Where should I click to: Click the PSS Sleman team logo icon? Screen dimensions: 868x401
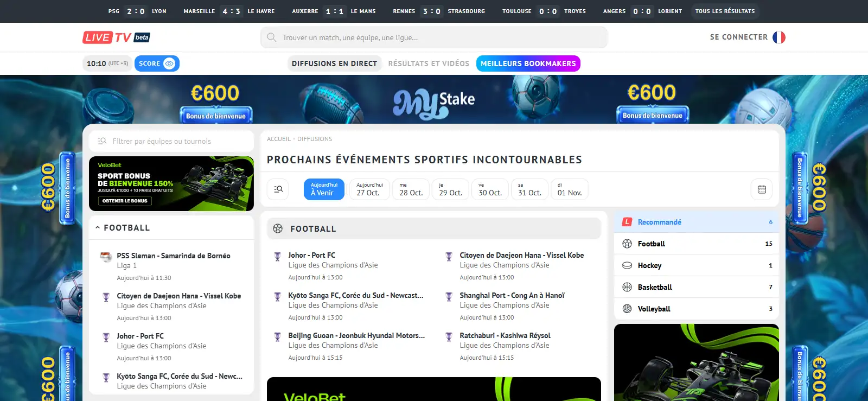(106, 257)
